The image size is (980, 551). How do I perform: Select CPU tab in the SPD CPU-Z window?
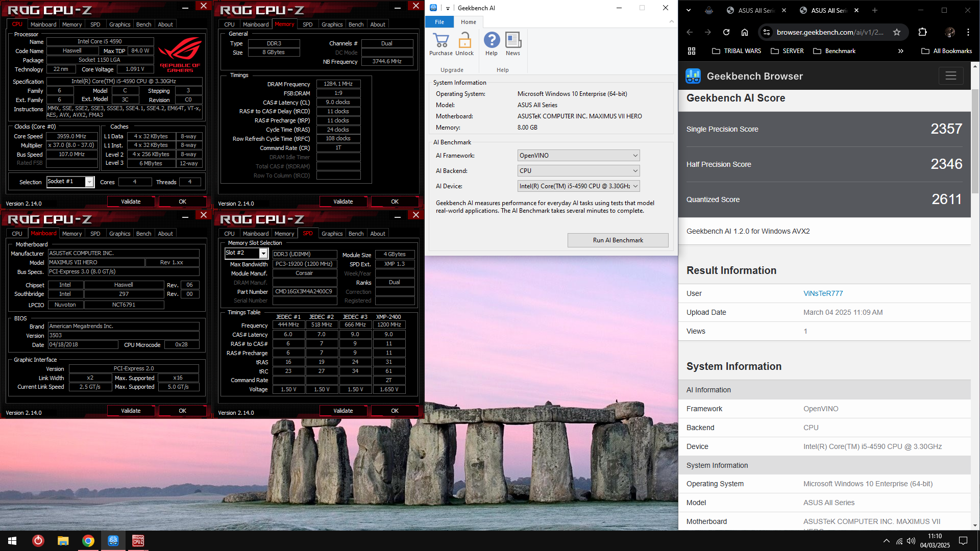click(230, 234)
